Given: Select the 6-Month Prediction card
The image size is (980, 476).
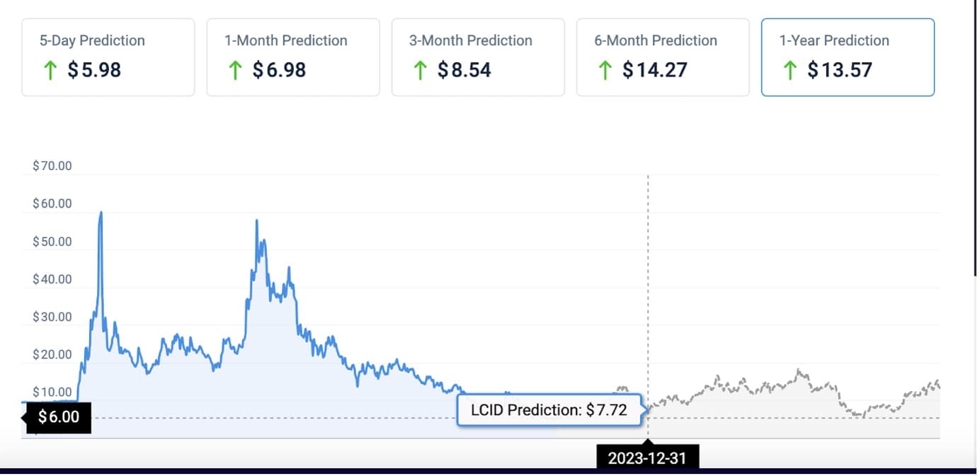Looking at the screenshot, I should [662, 57].
